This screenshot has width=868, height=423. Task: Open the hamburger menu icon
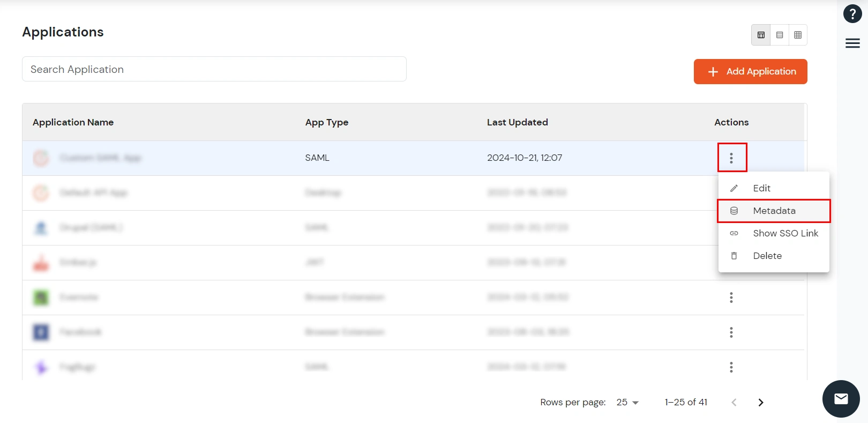click(x=852, y=43)
